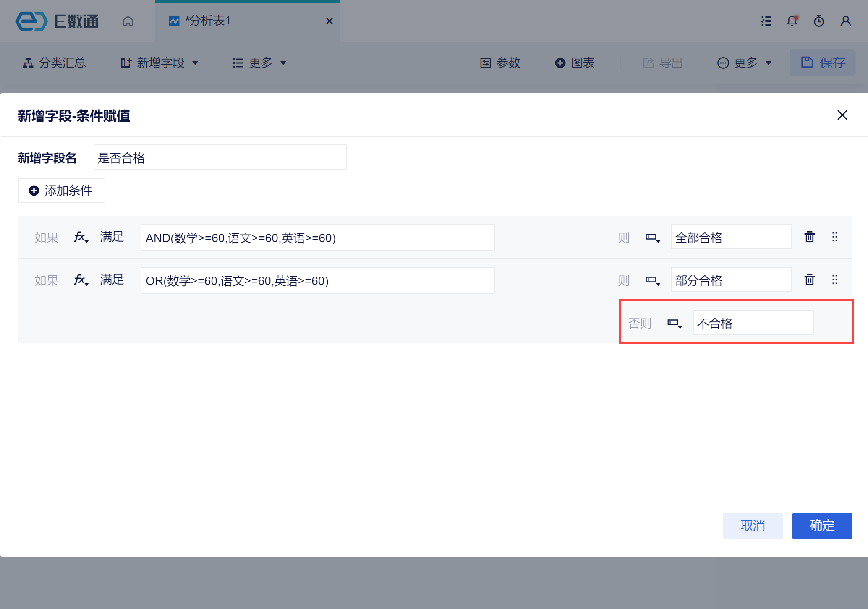This screenshot has width=868, height=609.
Task: Click drag handle of OR condition row
Action: (x=835, y=280)
